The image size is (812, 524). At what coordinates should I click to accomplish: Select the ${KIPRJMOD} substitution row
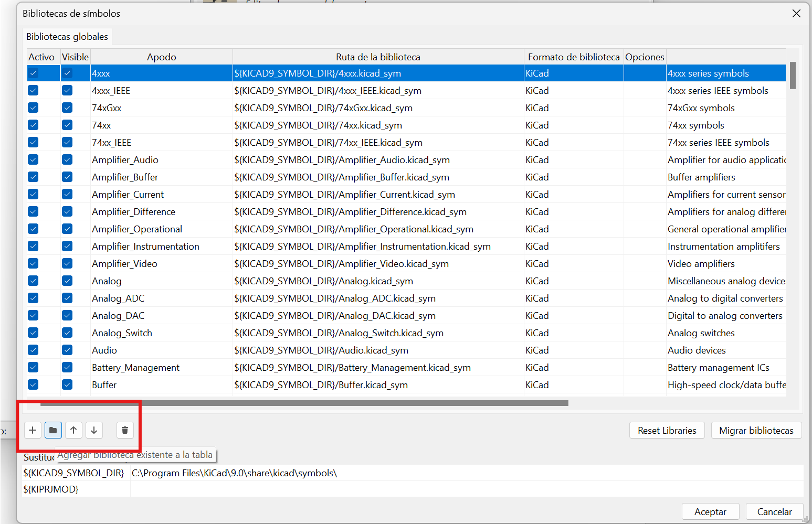(x=413, y=489)
